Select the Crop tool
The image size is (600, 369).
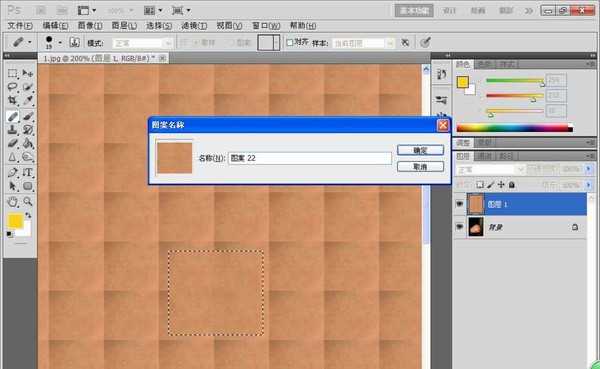pos(12,101)
